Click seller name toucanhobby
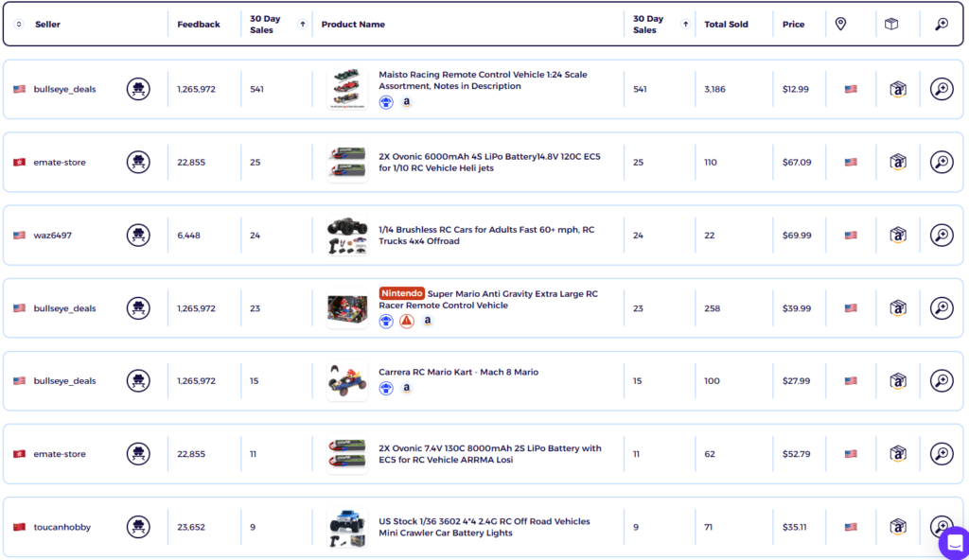The width and height of the screenshot is (969, 560). tap(62, 527)
